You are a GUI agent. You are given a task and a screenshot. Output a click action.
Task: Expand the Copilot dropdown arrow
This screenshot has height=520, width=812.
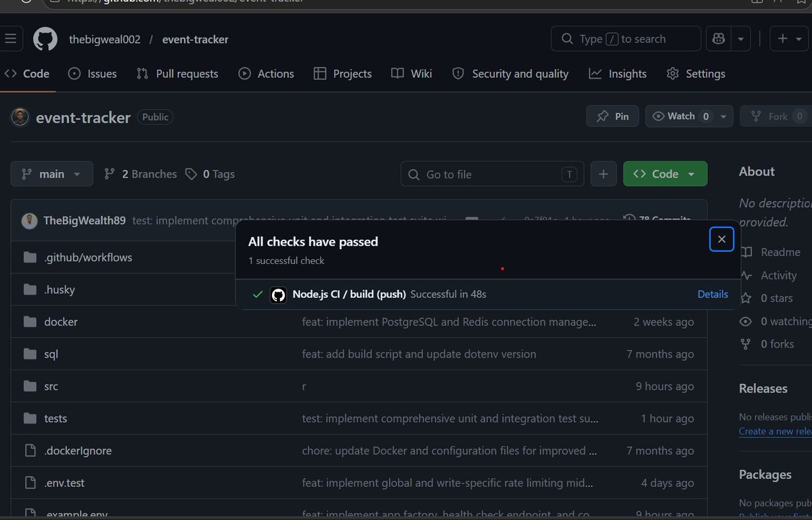(741, 39)
